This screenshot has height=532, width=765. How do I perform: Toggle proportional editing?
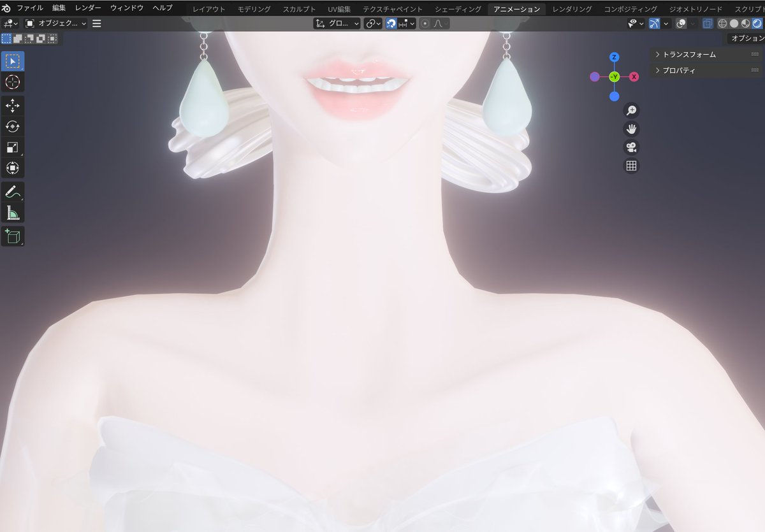click(x=425, y=24)
